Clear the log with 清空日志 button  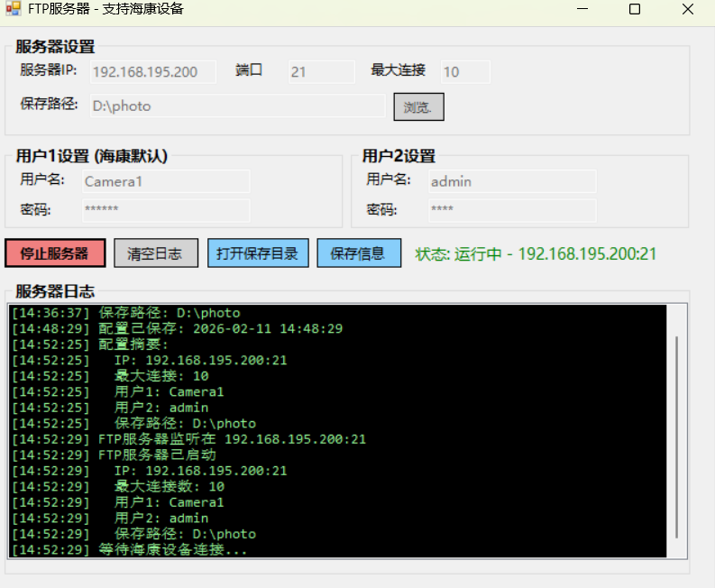(x=156, y=253)
